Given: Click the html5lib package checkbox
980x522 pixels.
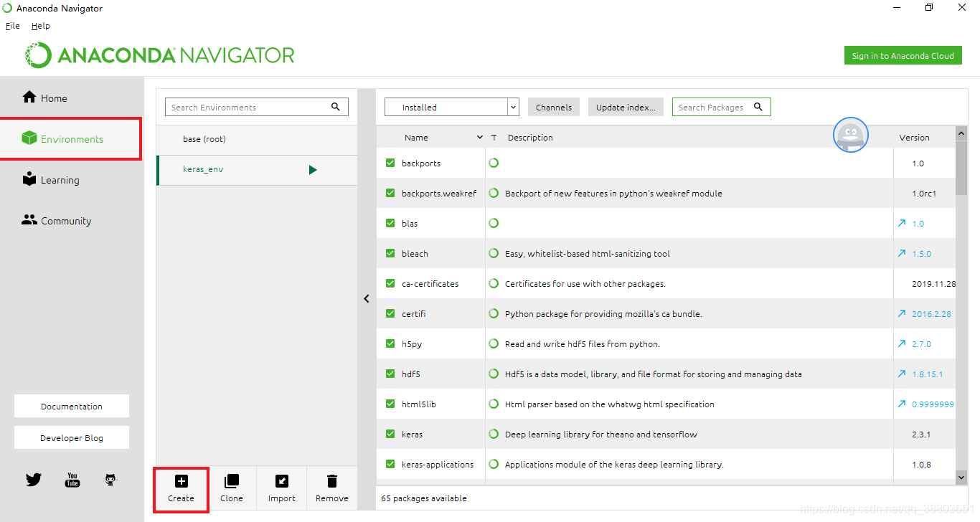Looking at the screenshot, I should point(390,404).
